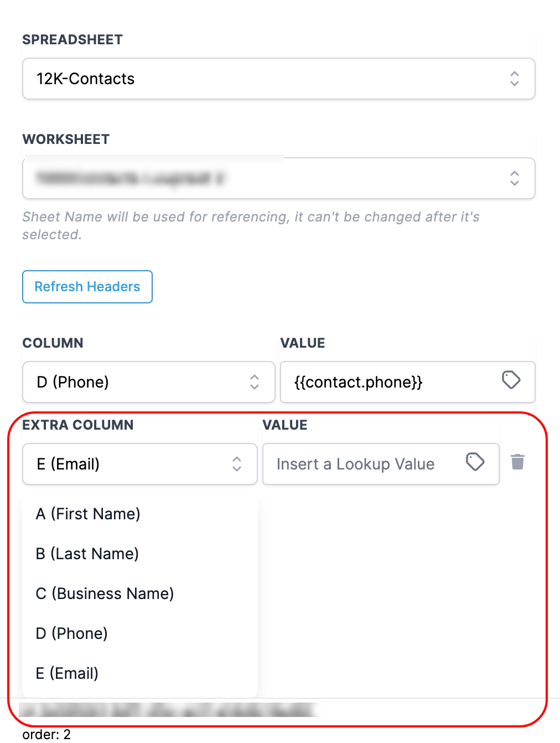Viewport: 560px width, 743px height.
Task: Click the chevron icon in Extra Column field
Action: (x=237, y=464)
